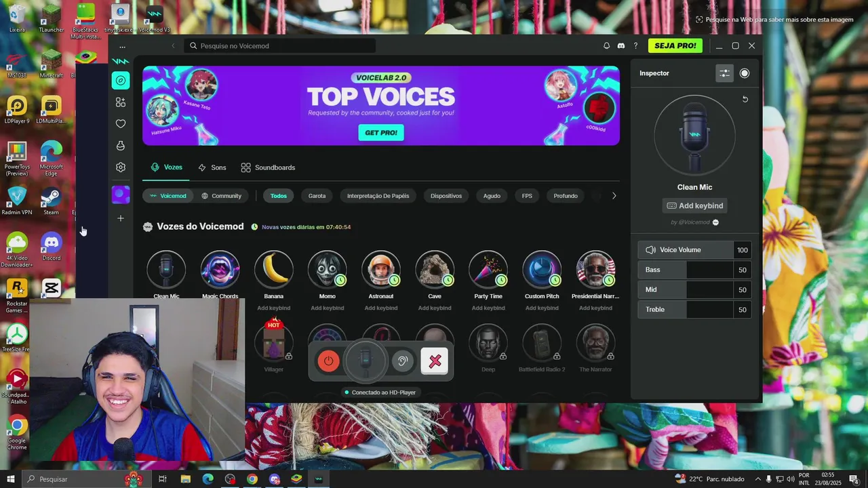The width and height of the screenshot is (868, 488).
Task: Open Inspector equalizer sliders view
Action: [724, 73]
